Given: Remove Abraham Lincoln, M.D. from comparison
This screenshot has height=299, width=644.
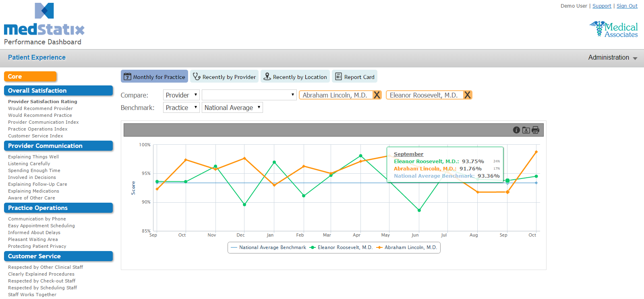Looking at the screenshot, I should tap(377, 95).
